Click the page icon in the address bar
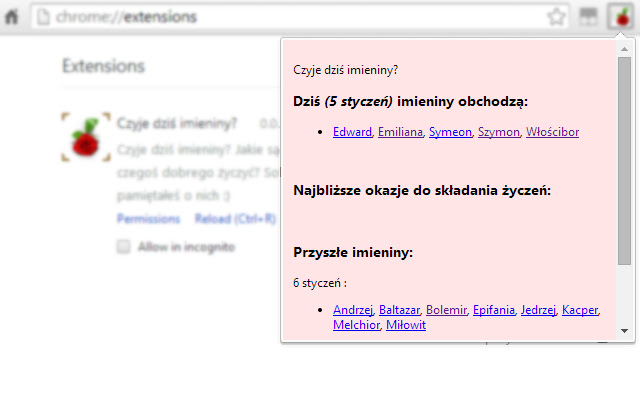 [43, 17]
